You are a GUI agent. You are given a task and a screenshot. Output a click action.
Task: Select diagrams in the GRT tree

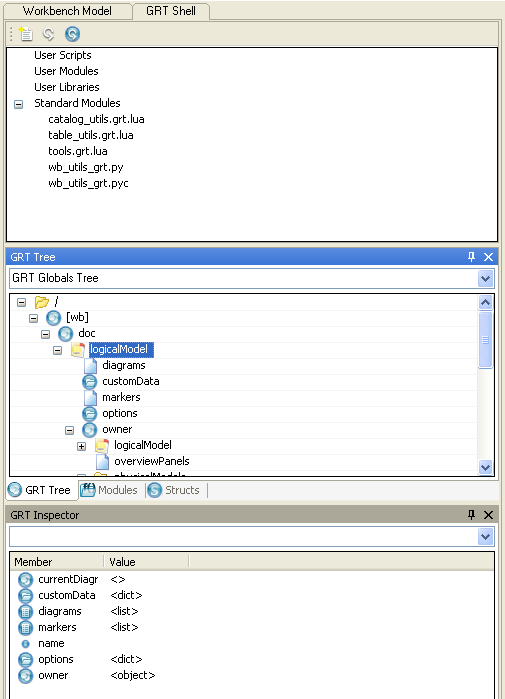[123, 366]
